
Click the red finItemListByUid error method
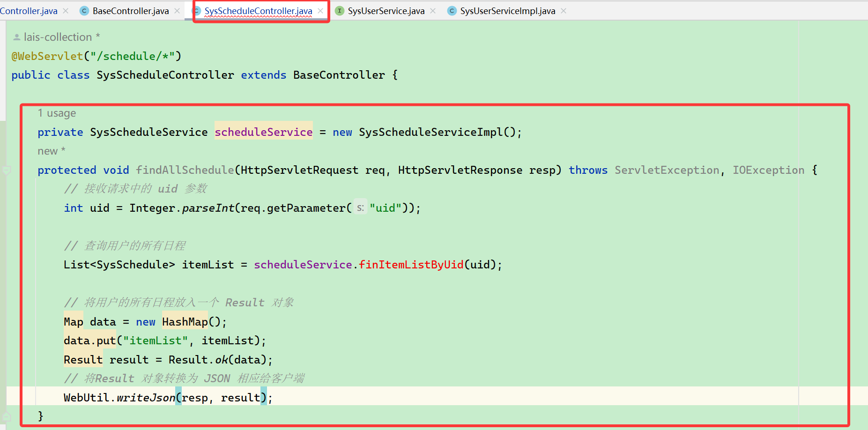coord(411,265)
